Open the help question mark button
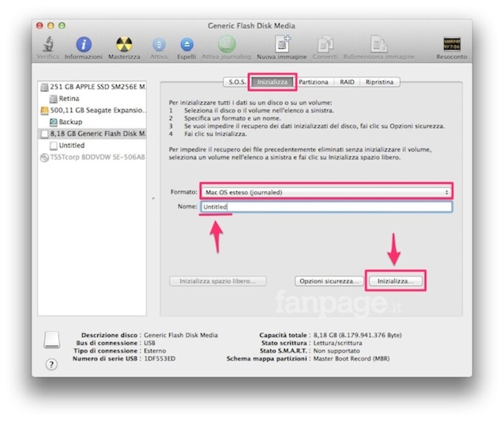 pyautogui.click(x=51, y=364)
